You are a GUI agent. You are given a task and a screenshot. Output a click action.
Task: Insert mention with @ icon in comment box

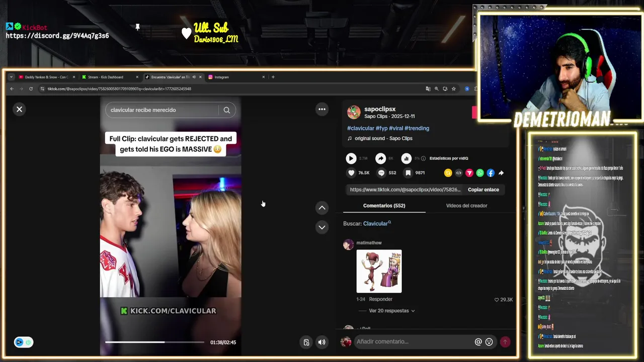click(x=478, y=342)
